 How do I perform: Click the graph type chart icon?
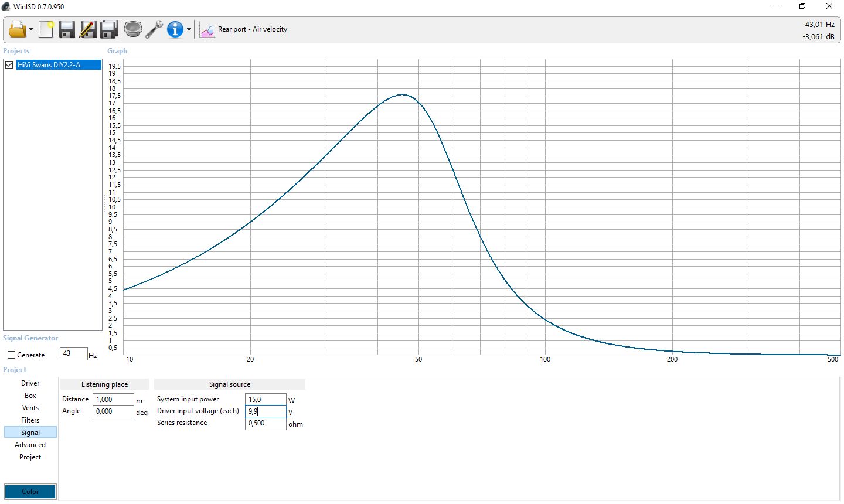click(x=207, y=30)
